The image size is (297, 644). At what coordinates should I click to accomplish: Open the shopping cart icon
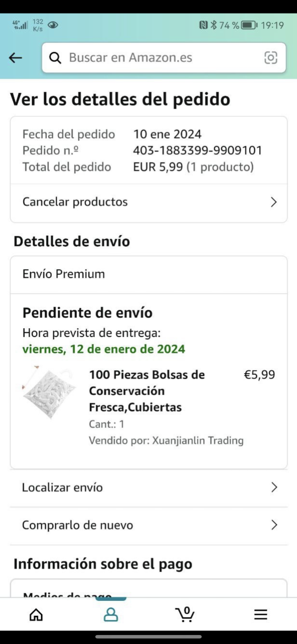click(185, 615)
